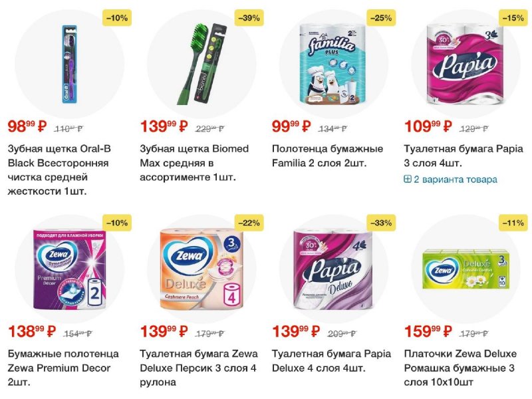Click the plus icon beside '2 варианта товара'
This screenshot has width=532, height=399.
(408, 179)
